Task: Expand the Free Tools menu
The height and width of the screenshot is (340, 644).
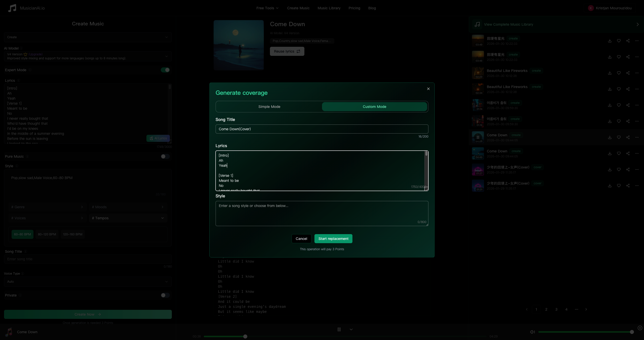Action: [267, 8]
